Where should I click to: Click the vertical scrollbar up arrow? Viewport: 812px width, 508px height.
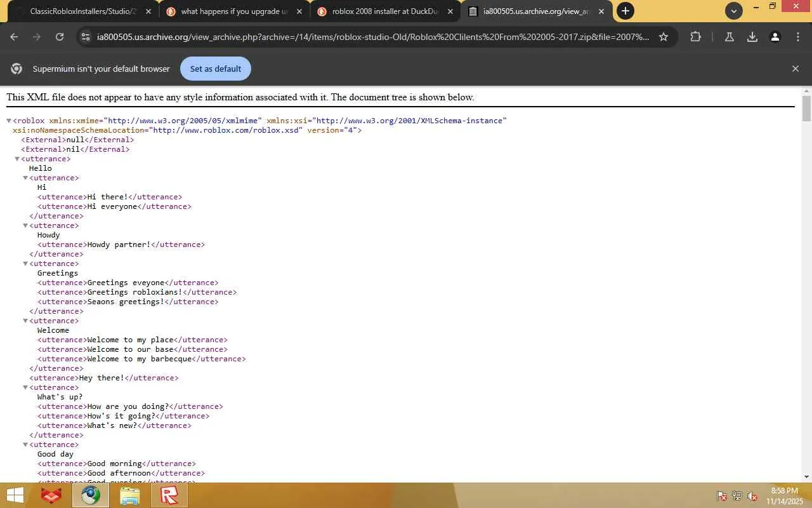[806, 91]
